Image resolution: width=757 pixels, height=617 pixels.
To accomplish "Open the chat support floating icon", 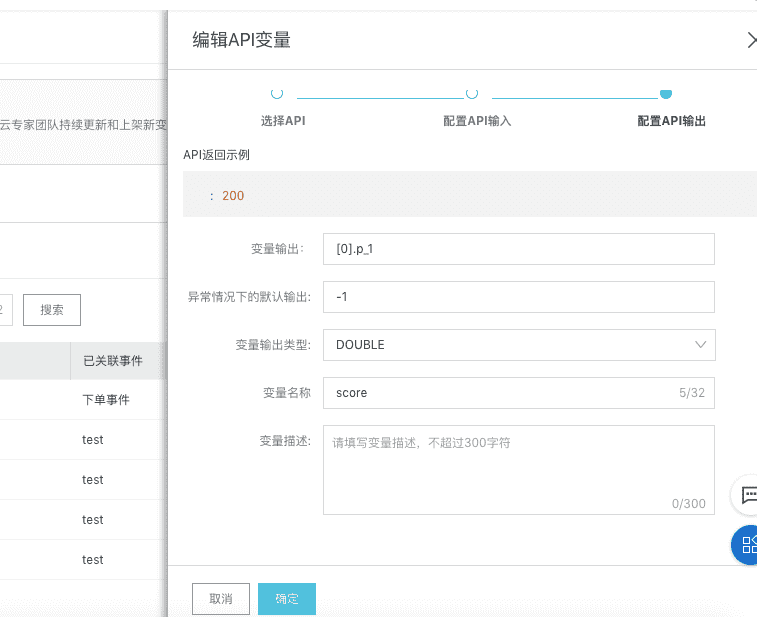I will tap(748, 494).
